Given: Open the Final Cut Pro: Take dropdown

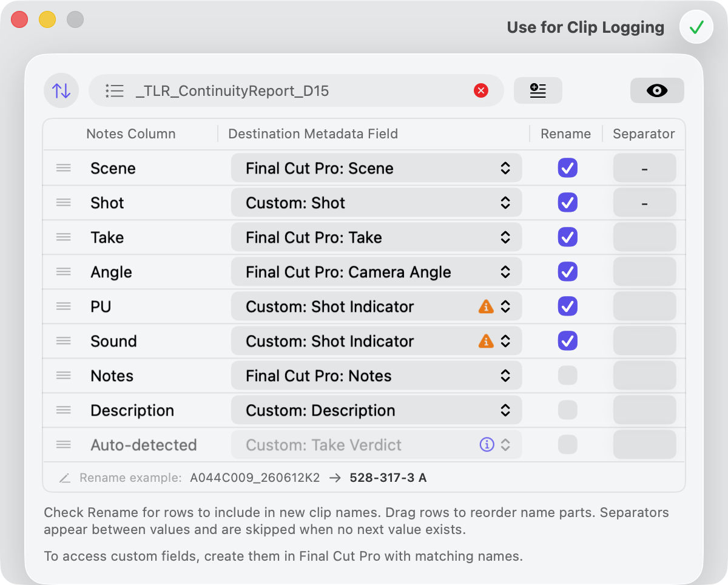Looking at the screenshot, I should (376, 237).
